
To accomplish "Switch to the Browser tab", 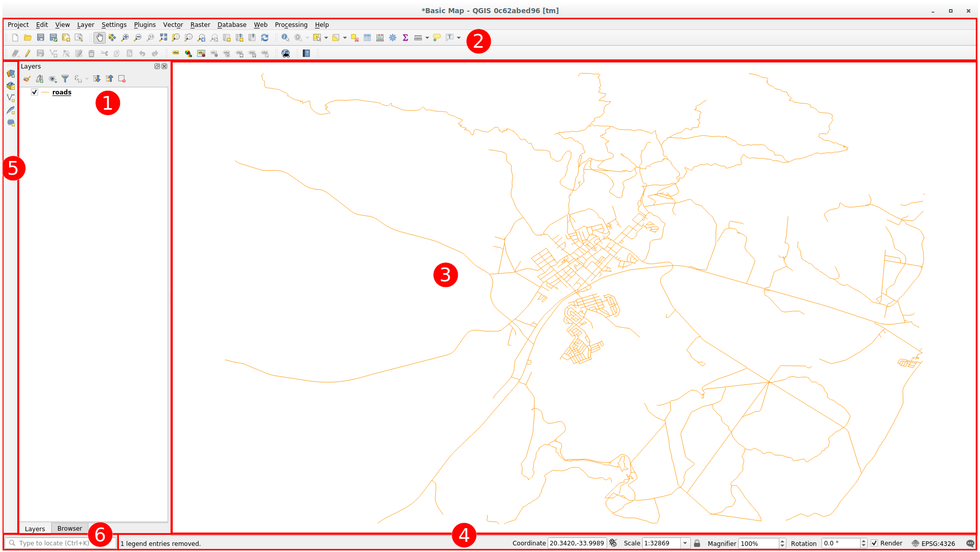I will coord(70,529).
